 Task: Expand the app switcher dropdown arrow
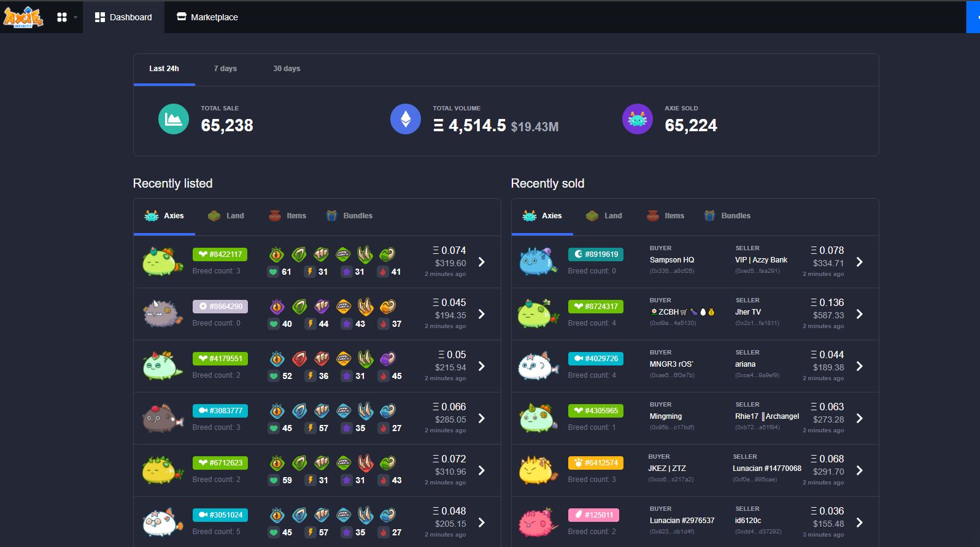click(75, 17)
